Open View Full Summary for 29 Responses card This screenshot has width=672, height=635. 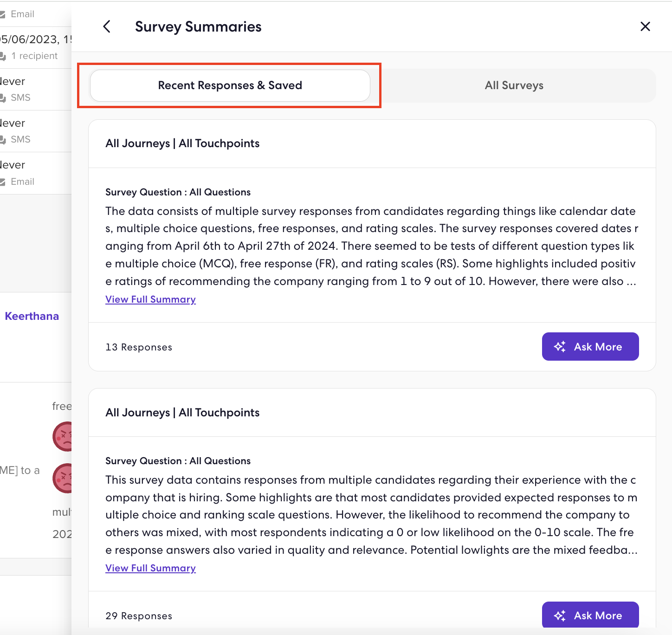click(x=150, y=568)
